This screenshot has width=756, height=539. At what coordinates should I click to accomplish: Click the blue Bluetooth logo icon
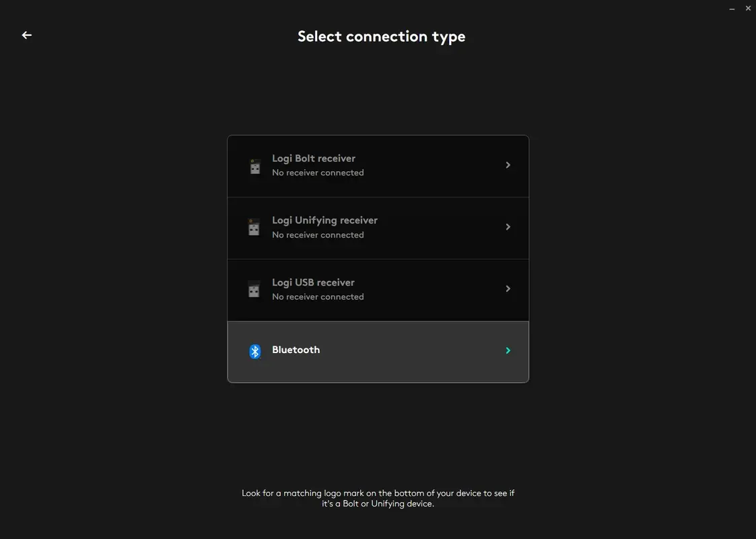pos(254,350)
